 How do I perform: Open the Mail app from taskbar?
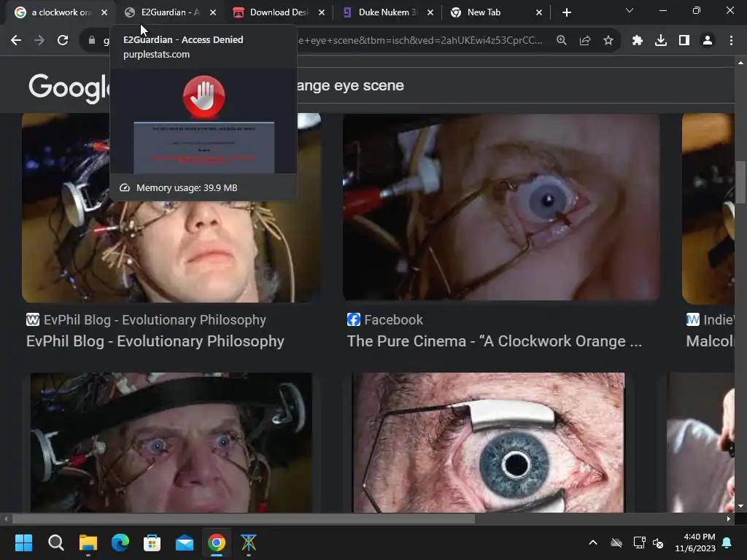[185, 542]
